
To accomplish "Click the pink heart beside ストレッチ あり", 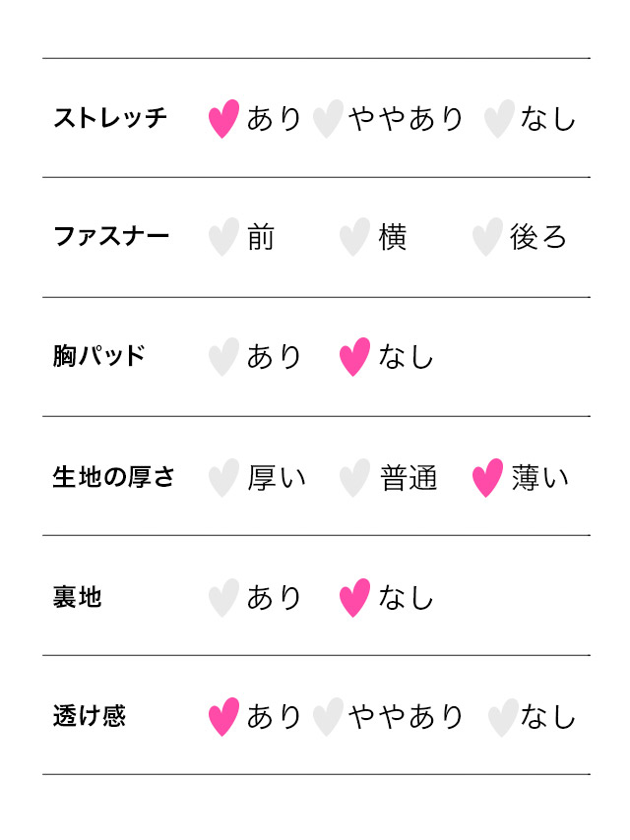I will [224, 119].
